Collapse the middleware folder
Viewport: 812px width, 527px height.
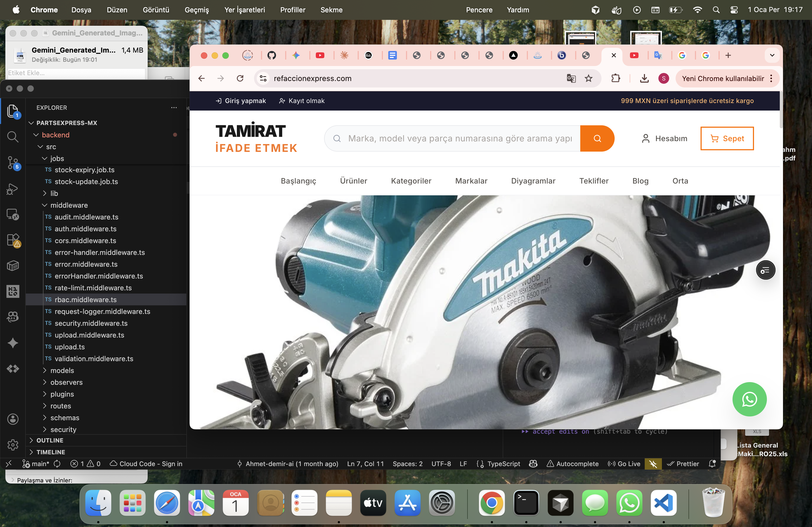coord(69,205)
